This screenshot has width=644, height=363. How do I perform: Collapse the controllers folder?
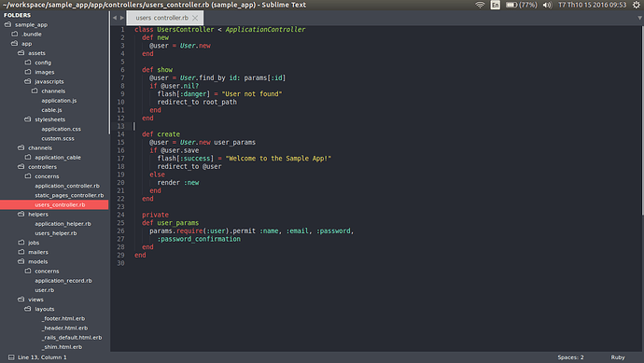(x=21, y=167)
